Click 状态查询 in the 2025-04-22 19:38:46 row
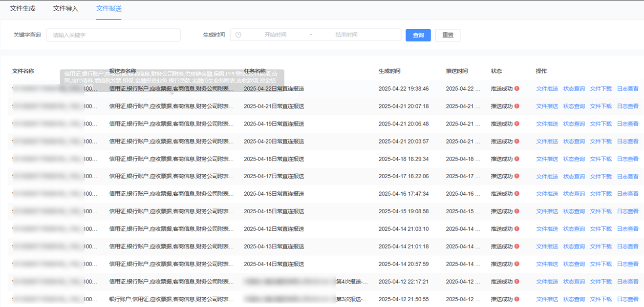 tap(574, 89)
